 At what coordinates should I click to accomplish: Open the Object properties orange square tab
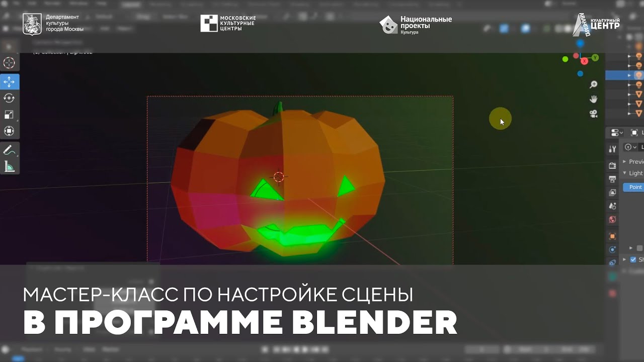(x=612, y=236)
